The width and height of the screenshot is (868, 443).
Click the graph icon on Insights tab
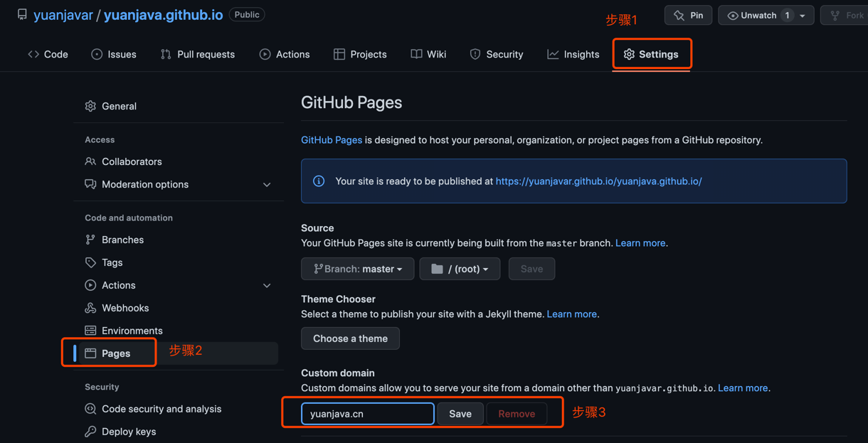tap(553, 54)
